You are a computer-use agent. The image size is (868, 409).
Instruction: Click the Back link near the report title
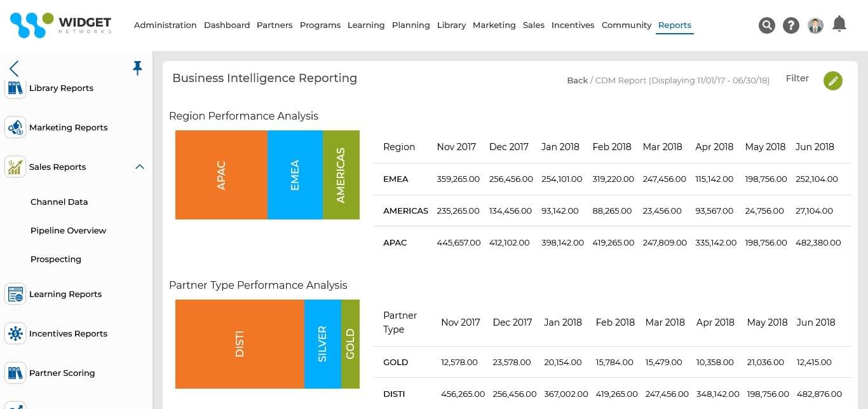(577, 80)
